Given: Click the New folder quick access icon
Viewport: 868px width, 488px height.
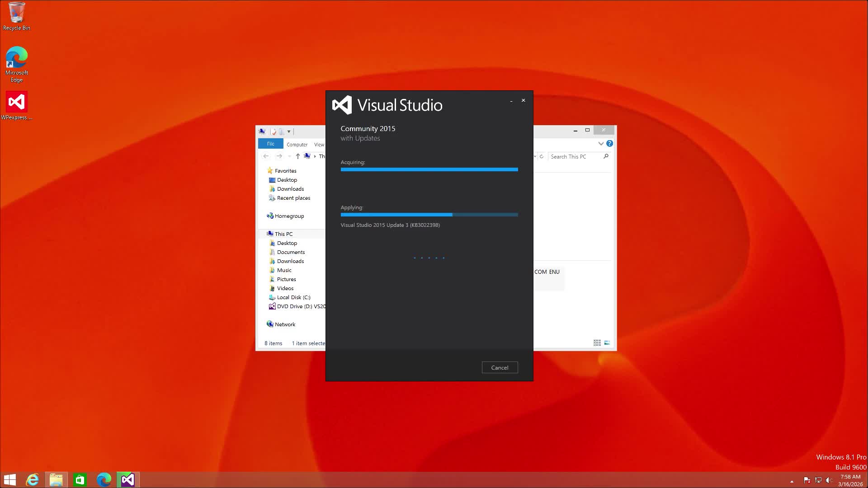Looking at the screenshot, I should point(281,131).
